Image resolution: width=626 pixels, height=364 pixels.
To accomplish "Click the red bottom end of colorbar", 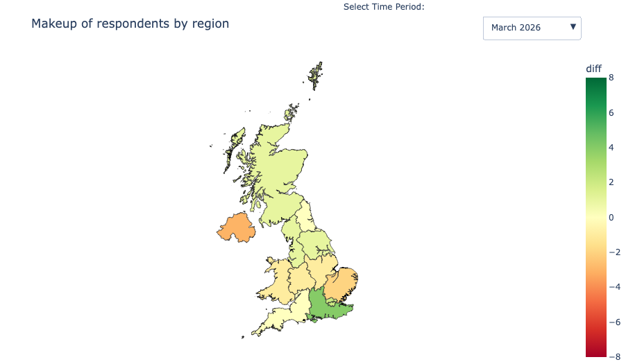I will pyautogui.click(x=595, y=352).
